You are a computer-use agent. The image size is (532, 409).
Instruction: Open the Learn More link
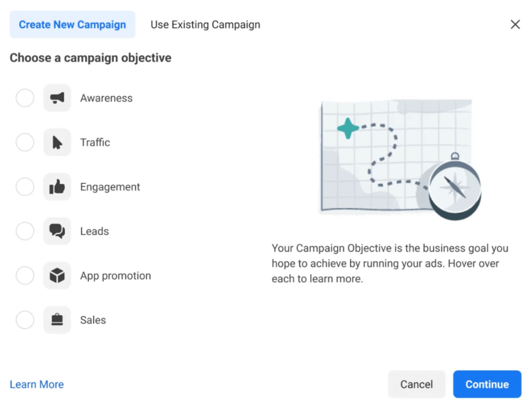tap(37, 384)
